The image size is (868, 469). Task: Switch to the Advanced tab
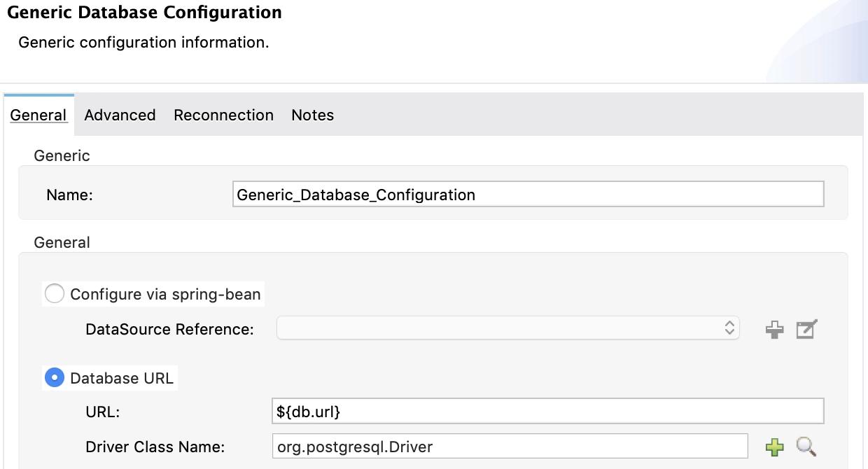[120, 115]
